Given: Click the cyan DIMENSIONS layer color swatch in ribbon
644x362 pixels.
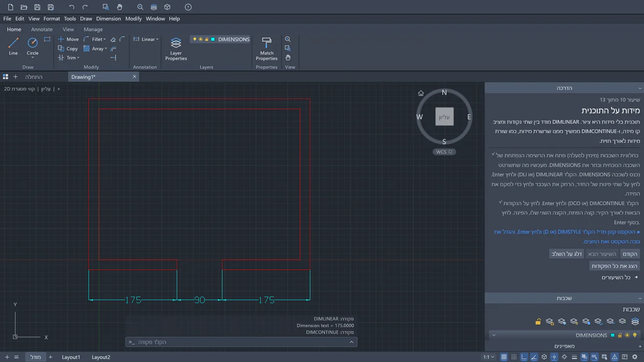Looking at the screenshot, I should pyautogui.click(x=213, y=39).
